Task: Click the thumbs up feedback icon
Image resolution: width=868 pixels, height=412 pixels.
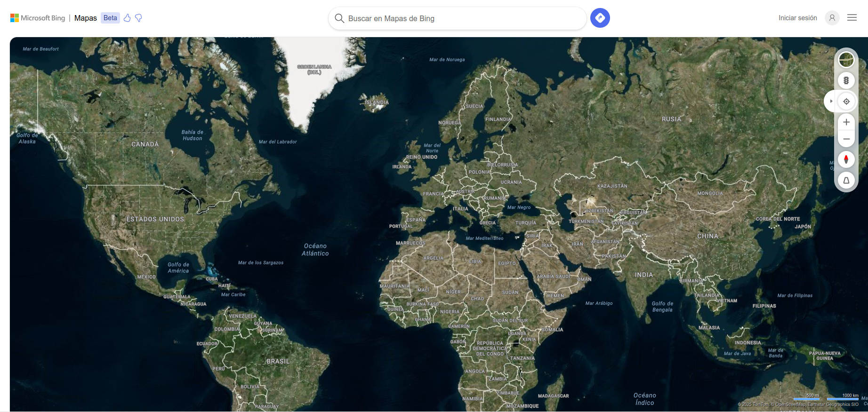Action: [x=127, y=18]
